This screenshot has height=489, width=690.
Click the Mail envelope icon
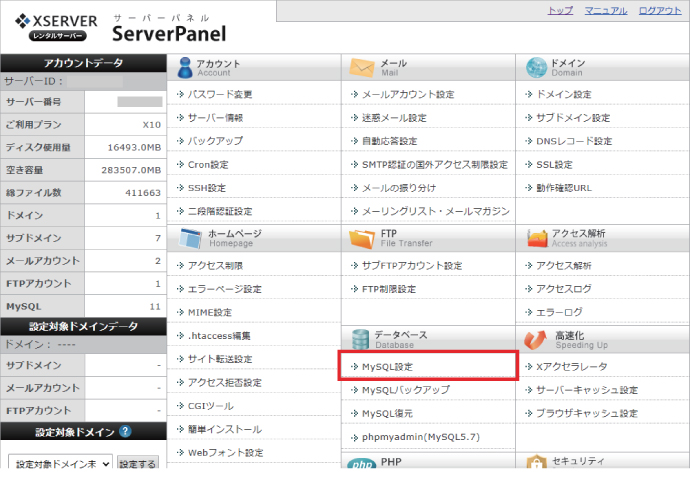pyautogui.click(x=361, y=67)
